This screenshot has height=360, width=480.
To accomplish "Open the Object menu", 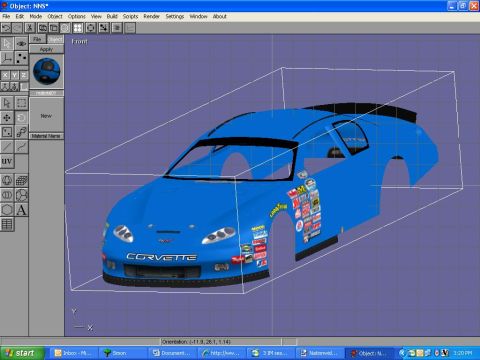I will [x=55, y=16].
